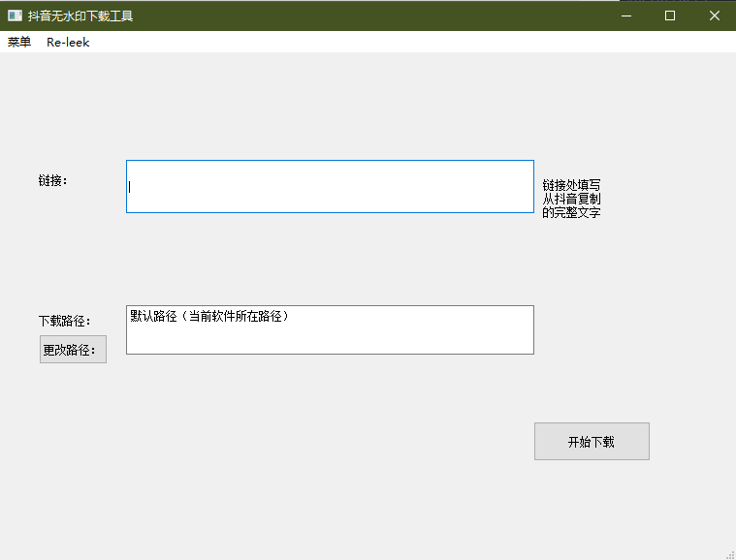Viewport: 736px width, 560px height.
Task: Close the 抖音无水印下载工具 window
Action: 715,16
